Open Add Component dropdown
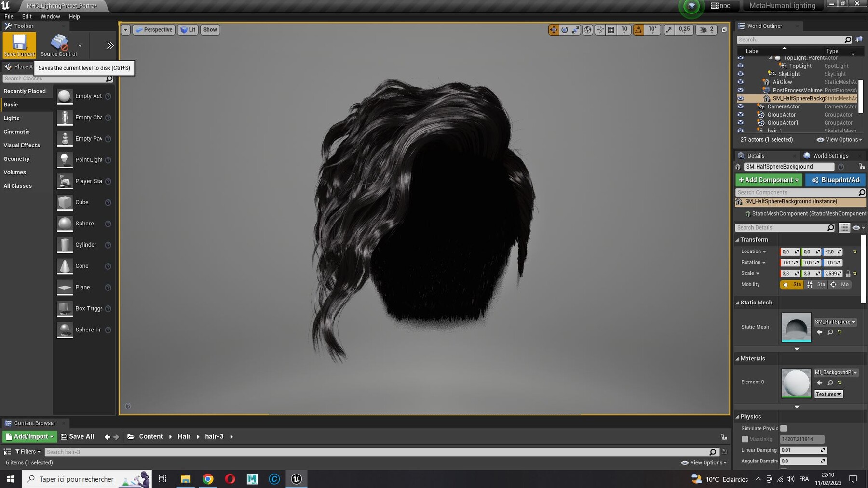The width and height of the screenshot is (868, 488). click(769, 180)
